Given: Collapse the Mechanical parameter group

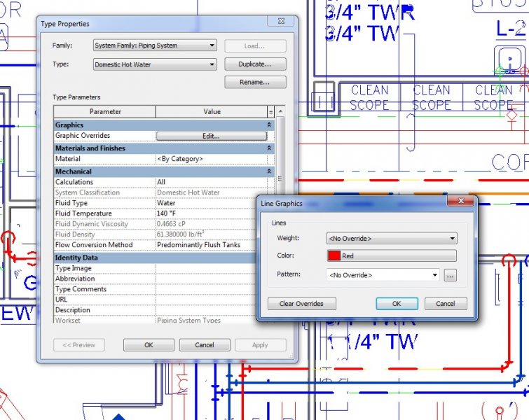Looking at the screenshot, I should (x=269, y=171).
